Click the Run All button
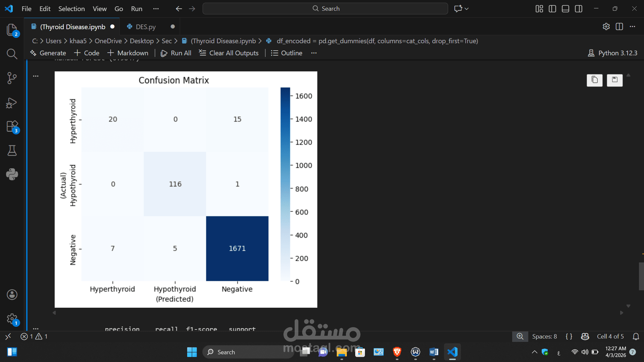Viewport: 644px width, 362px height. 176,53
